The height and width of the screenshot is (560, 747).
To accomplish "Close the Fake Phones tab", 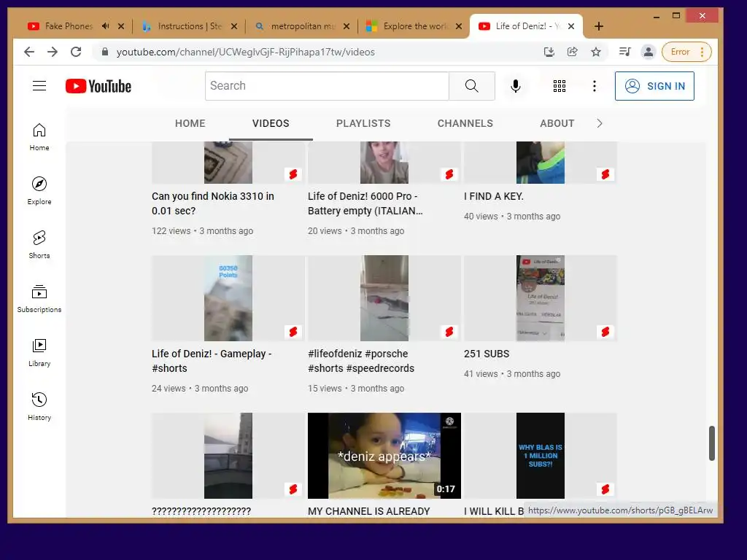I will (x=121, y=26).
